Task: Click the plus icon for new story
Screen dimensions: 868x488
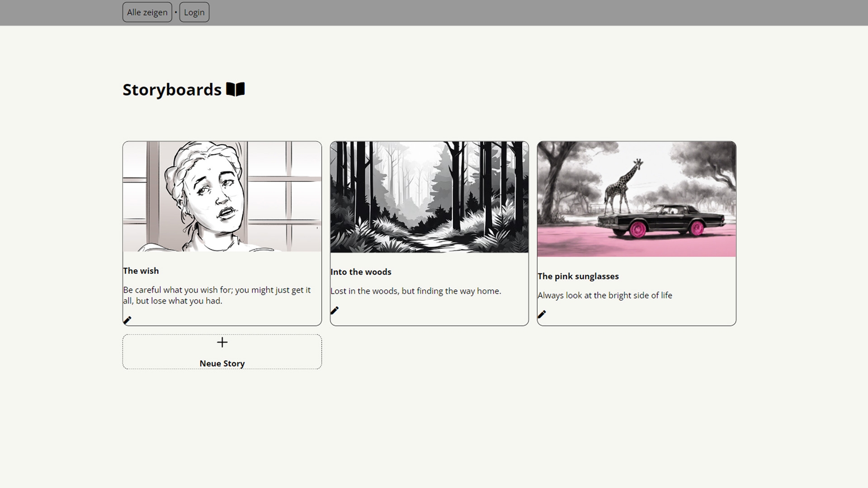Action: [x=222, y=342]
